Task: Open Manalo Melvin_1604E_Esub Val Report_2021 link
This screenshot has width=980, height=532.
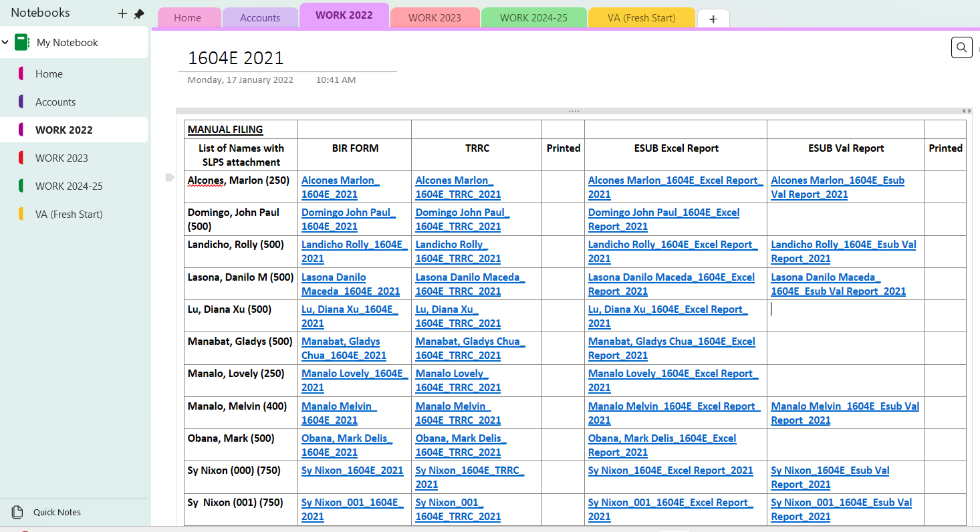Action: click(x=845, y=413)
